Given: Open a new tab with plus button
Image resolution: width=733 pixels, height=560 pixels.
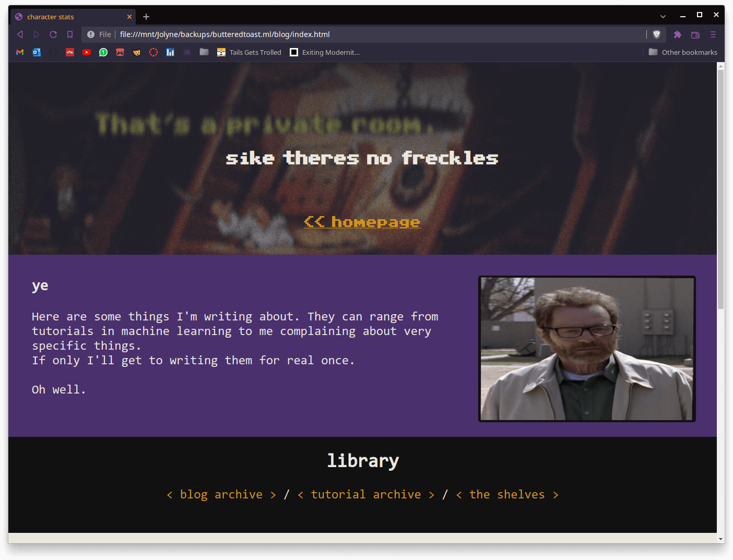Looking at the screenshot, I should (x=146, y=17).
